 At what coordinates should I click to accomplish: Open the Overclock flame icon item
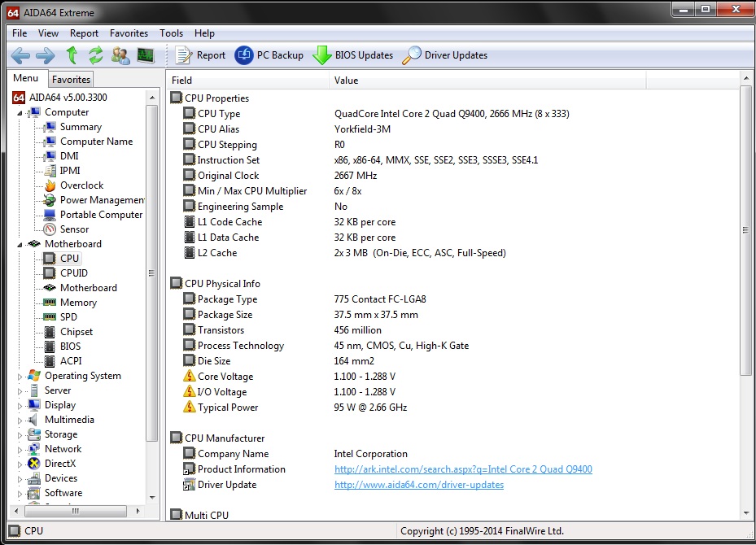[50, 185]
